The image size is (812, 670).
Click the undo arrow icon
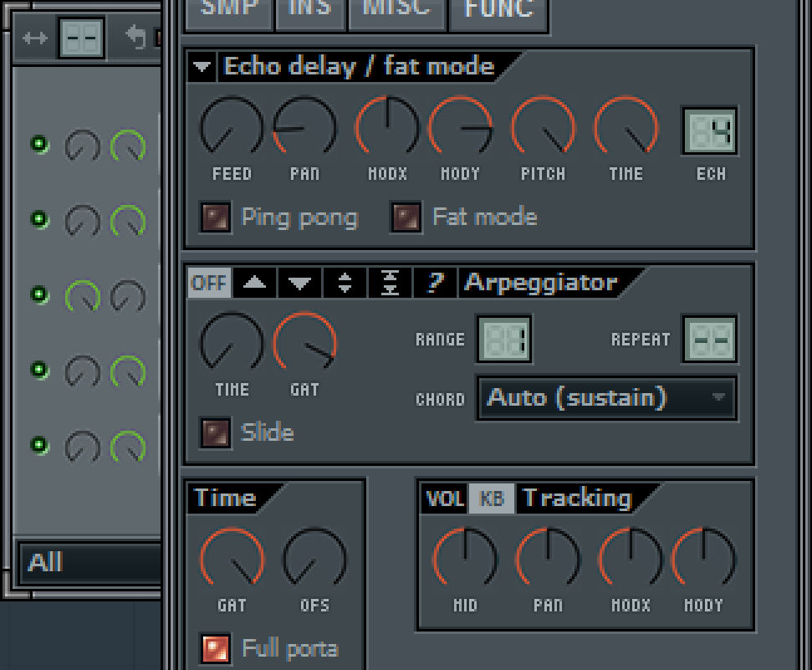click(x=135, y=37)
